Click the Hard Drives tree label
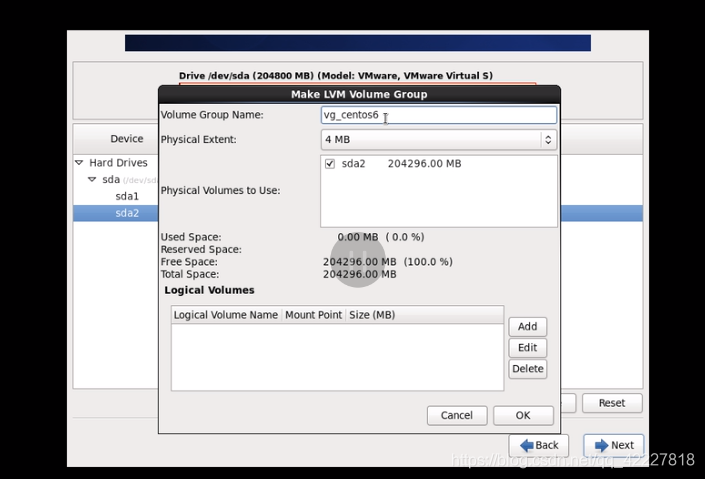705x479 pixels. click(118, 163)
